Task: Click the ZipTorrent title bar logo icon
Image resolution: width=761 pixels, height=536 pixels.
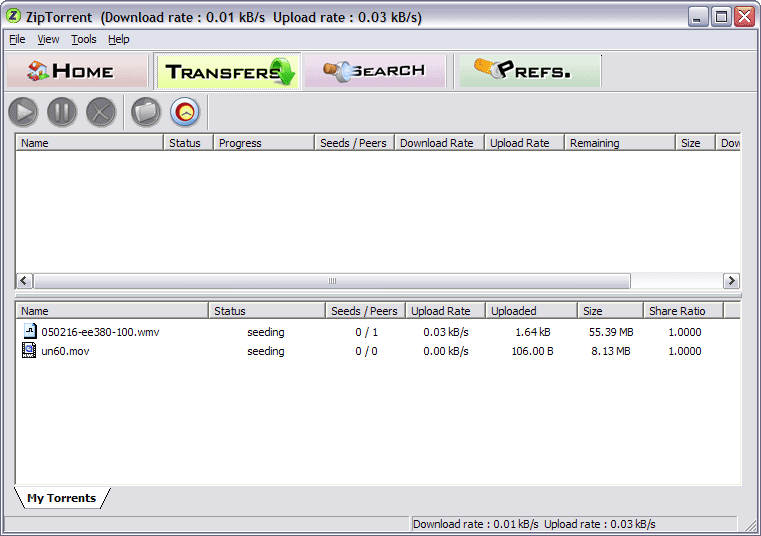Action: pos(13,17)
